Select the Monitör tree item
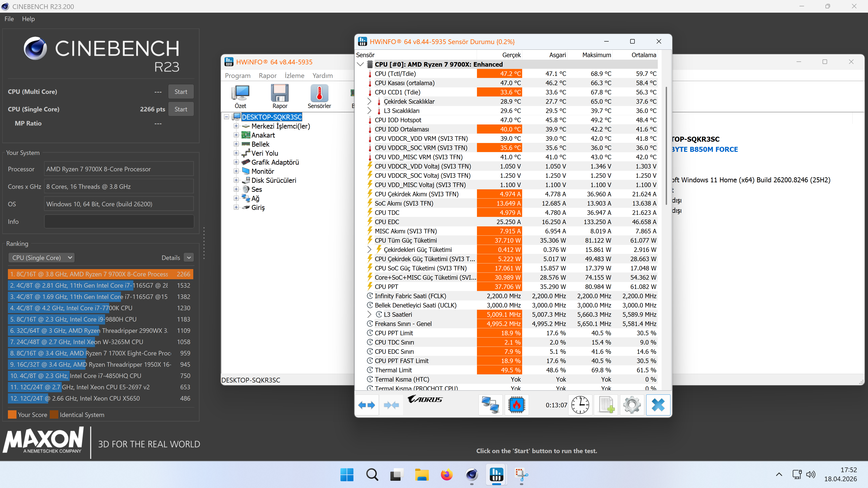The width and height of the screenshot is (868, 488). [x=262, y=171]
